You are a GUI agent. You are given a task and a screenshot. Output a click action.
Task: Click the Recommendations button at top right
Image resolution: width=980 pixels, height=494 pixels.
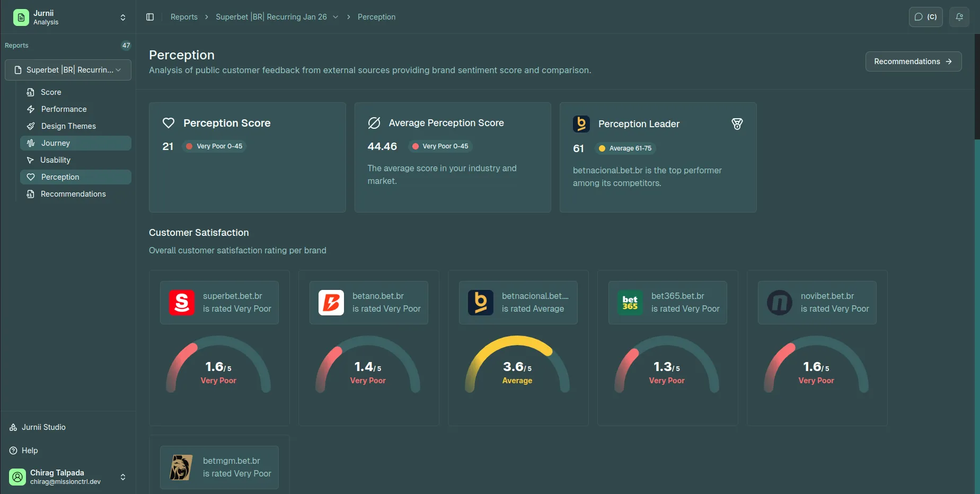click(913, 61)
